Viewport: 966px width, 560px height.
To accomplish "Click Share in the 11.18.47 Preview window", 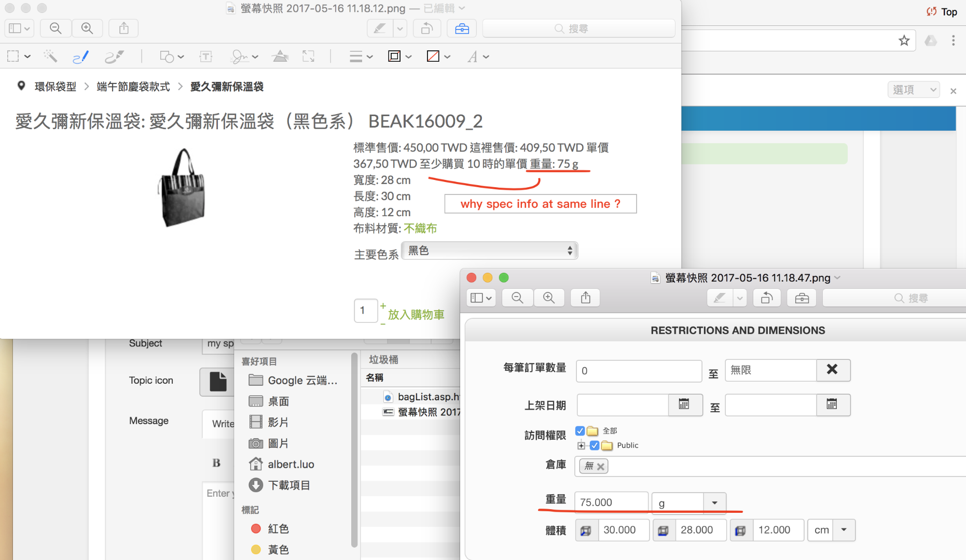I will coord(585,298).
